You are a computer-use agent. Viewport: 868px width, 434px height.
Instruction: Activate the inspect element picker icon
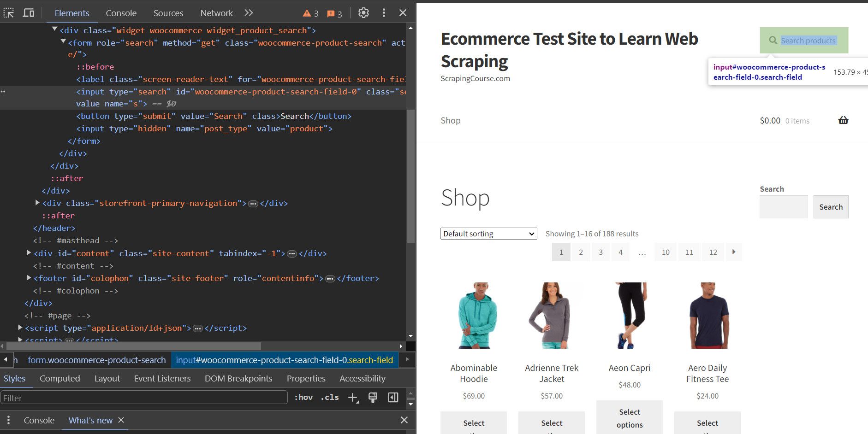pos(9,13)
